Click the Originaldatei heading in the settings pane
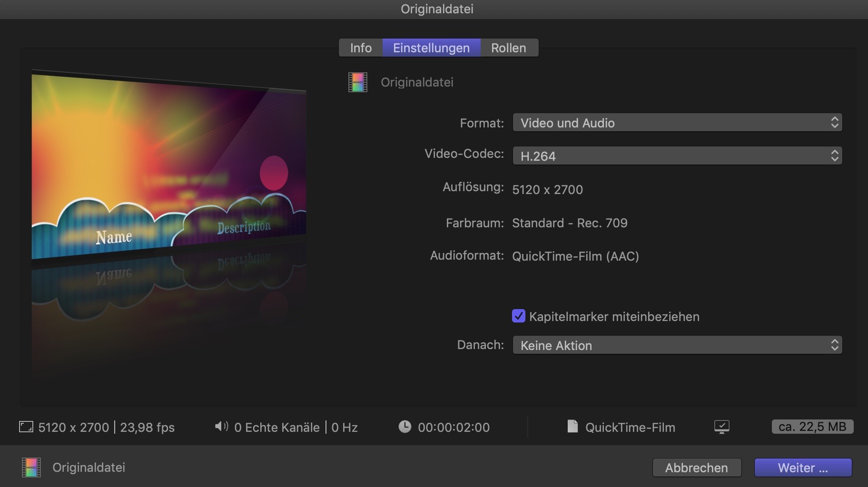Screen dimensions: 868x487 pos(417,82)
